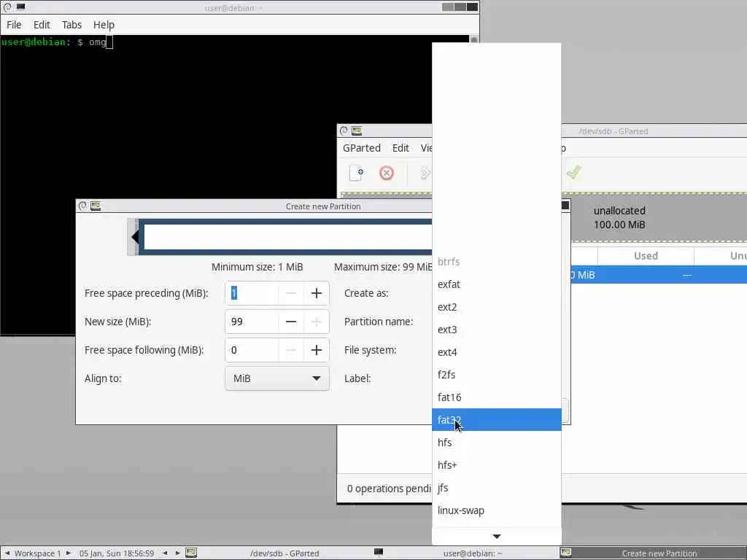Viewport: 747px width, 560px height.
Task: Click the greyed minus button for Free space following
Action: [291, 351]
